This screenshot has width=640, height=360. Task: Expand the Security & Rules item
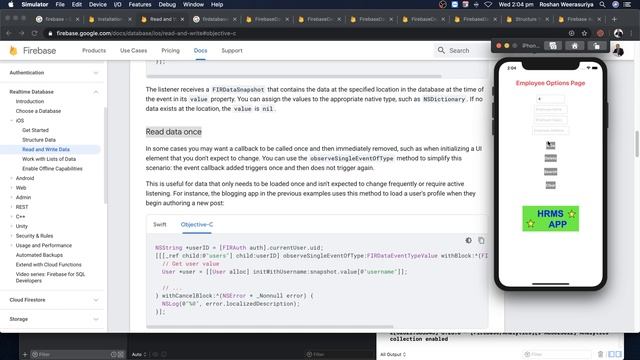coord(11,236)
